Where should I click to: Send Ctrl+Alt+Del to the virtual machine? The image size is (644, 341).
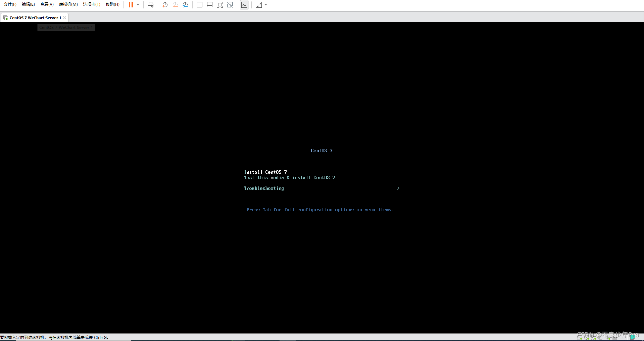(x=151, y=5)
